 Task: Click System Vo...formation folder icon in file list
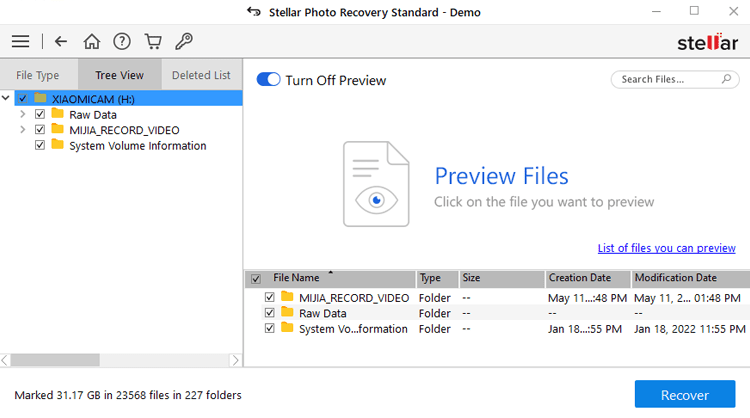287,328
